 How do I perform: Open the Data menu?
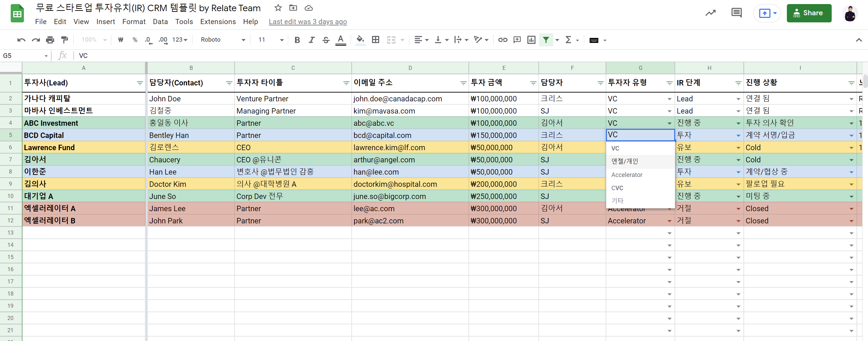coord(160,22)
